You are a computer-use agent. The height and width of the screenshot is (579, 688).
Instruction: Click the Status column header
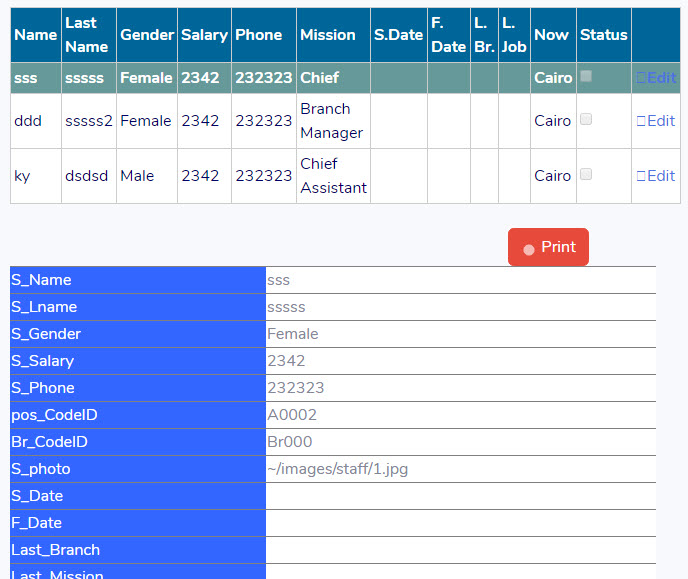coord(604,35)
